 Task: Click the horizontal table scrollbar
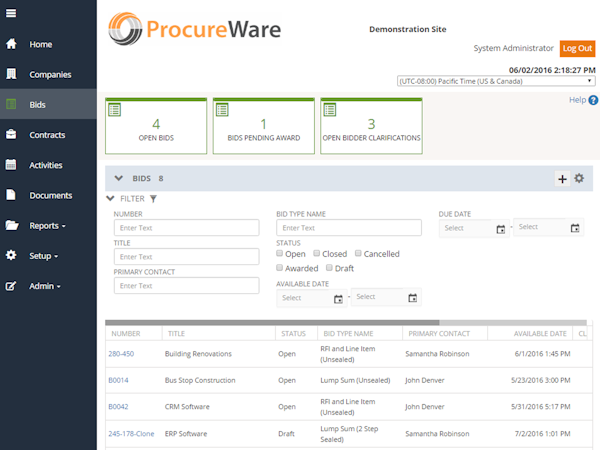[x=272, y=322]
